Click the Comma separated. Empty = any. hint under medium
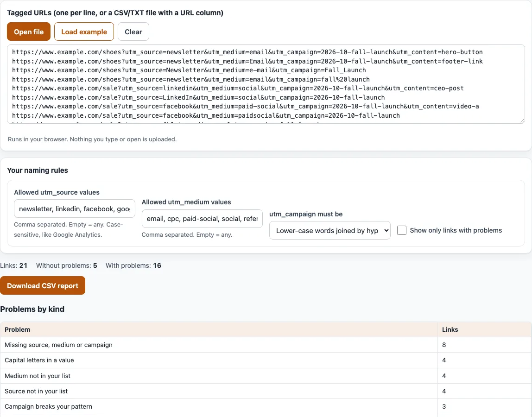 click(187, 234)
